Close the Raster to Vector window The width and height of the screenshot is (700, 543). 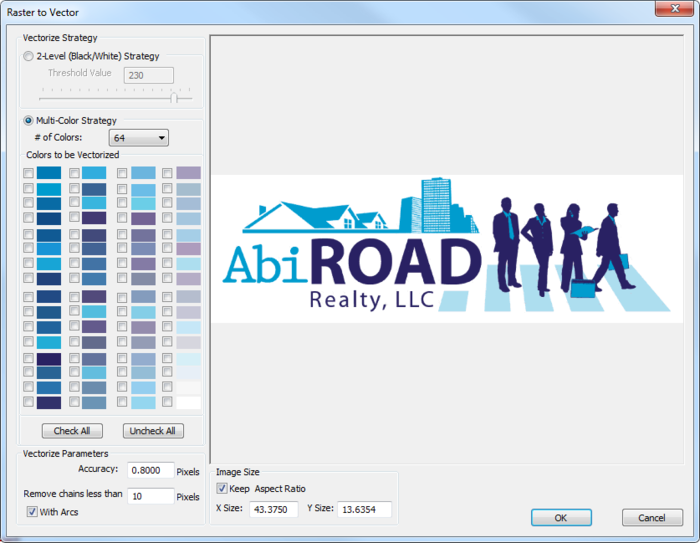(675, 8)
